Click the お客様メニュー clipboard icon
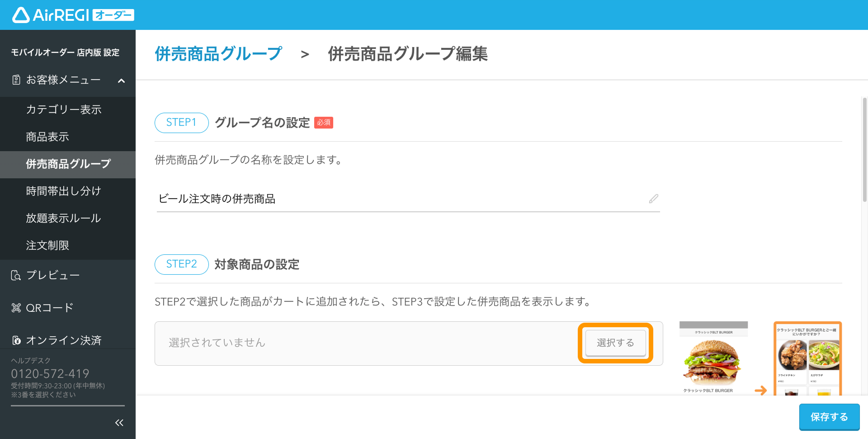 pos(16,80)
